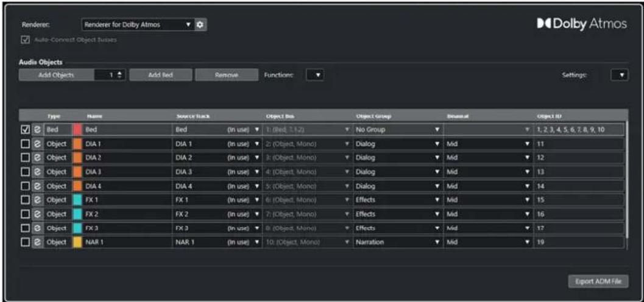Adjust the Add Objects count stepper arrows
644x302 pixels.
(x=119, y=75)
